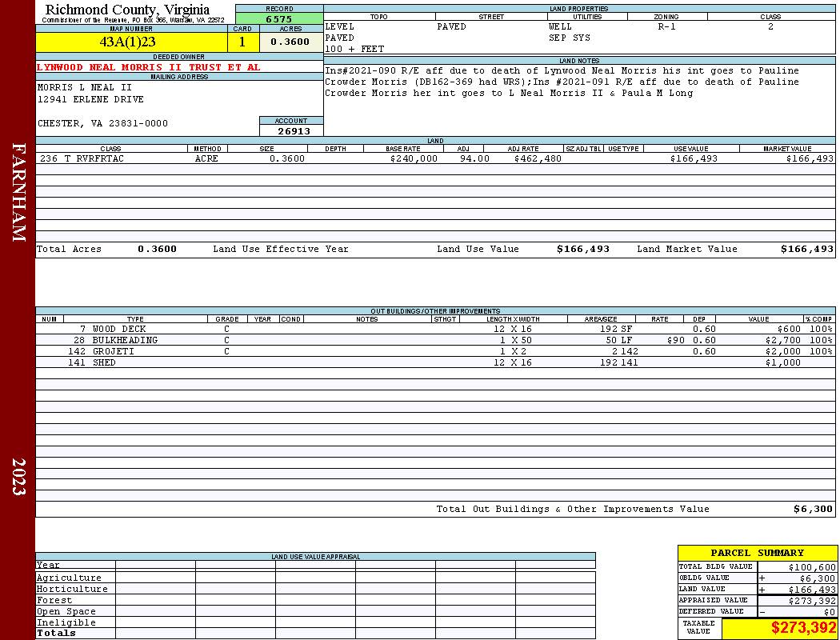This screenshot has height=640, width=840.
Task: Select the record number 6575
Action: (279, 19)
